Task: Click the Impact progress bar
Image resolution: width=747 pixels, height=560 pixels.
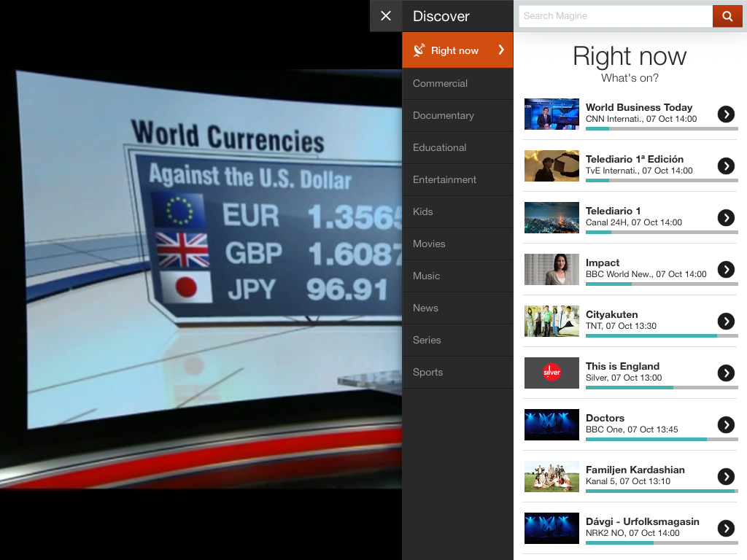Action: tap(662, 284)
